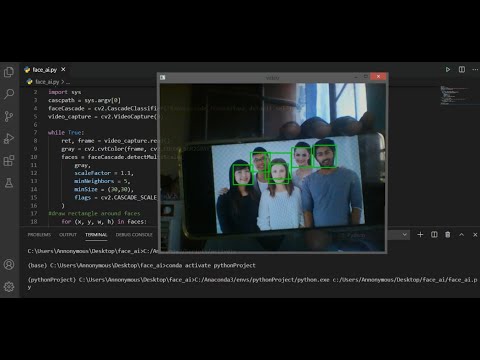Open the Explorer view in activity bar
The width and height of the screenshot is (480, 360).
tap(9, 72)
